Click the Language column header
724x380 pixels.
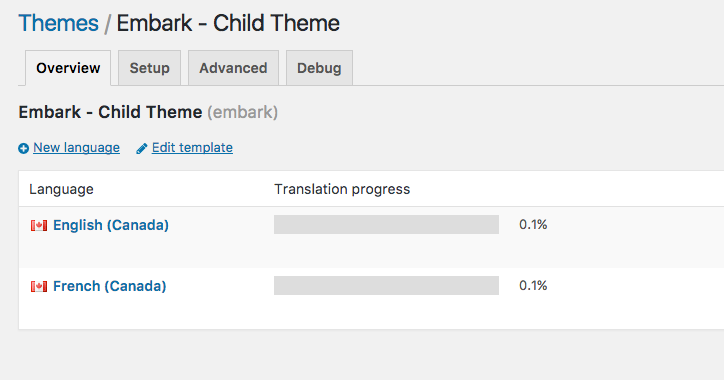(x=61, y=189)
